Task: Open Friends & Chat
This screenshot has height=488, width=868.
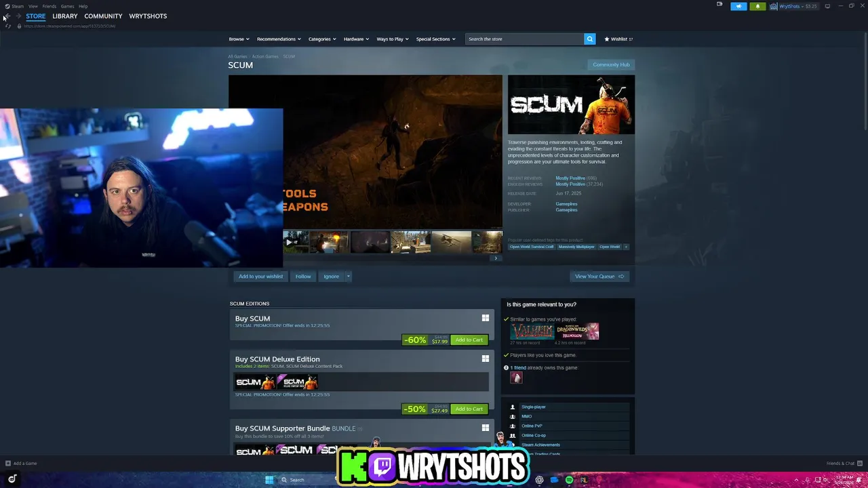Action: [843, 464]
